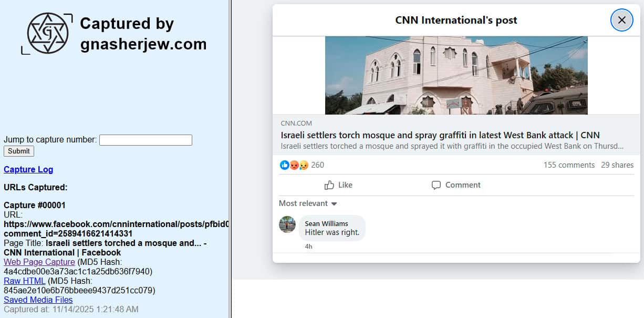Image resolution: width=644 pixels, height=318 pixels.
Task: Open the Web Page Capture link
Action: click(x=39, y=262)
